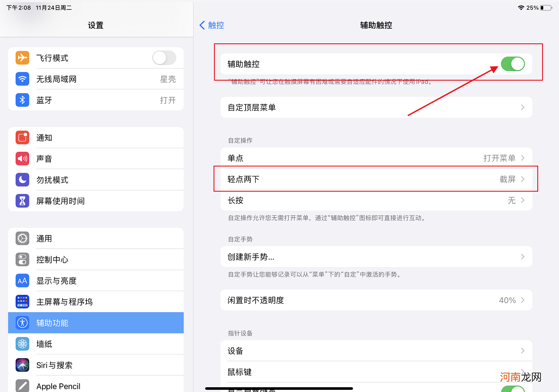
Task: Tap the date 11月24日周二 in status bar
Action: point(54,8)
